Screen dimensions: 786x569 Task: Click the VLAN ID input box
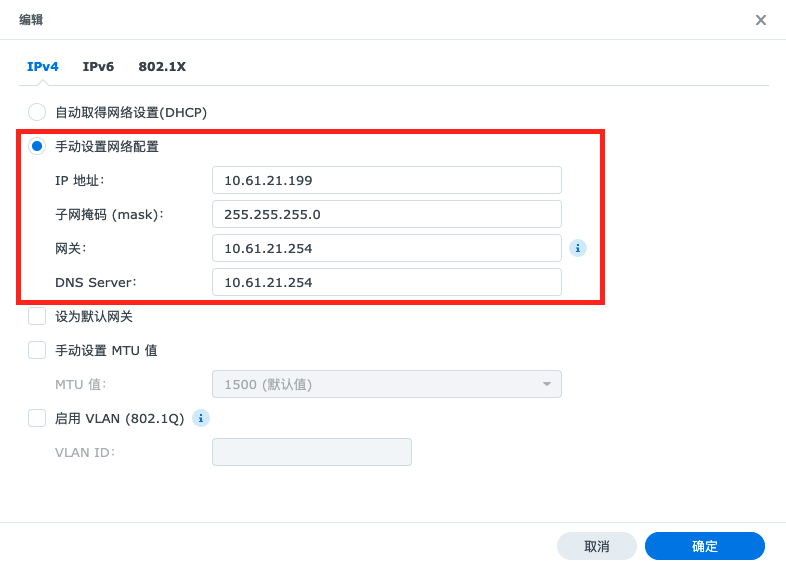tap(311, 452)
